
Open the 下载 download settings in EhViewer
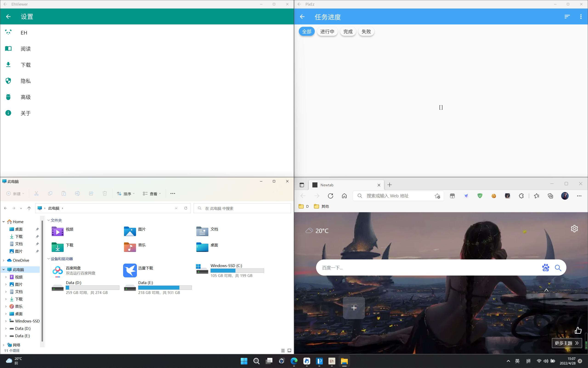point(147,65)
